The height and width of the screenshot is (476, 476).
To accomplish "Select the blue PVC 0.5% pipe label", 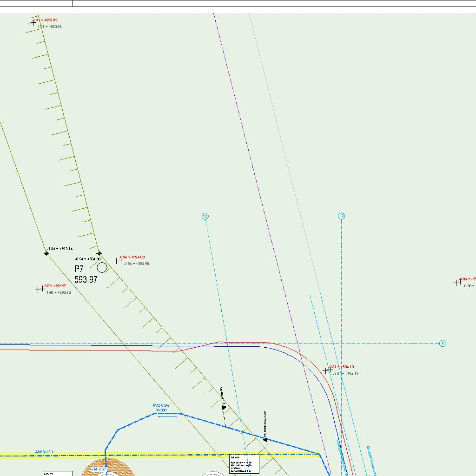I will tap(161, 405).
